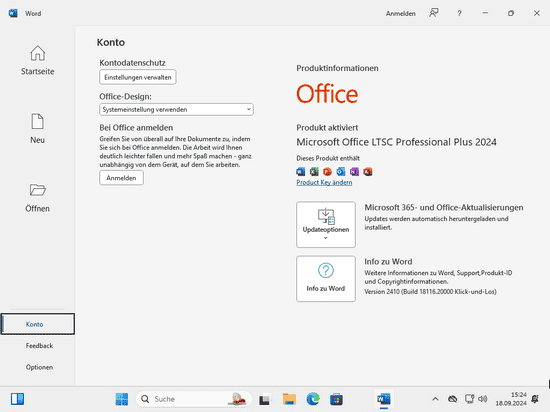Click the Suche taskbar search field

point(194,399)
